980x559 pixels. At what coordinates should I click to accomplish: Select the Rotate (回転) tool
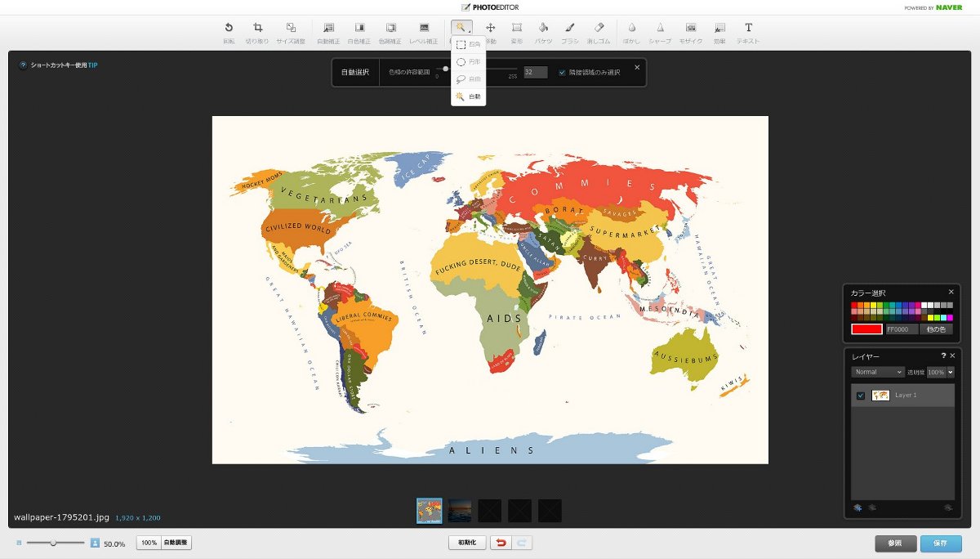229,32
